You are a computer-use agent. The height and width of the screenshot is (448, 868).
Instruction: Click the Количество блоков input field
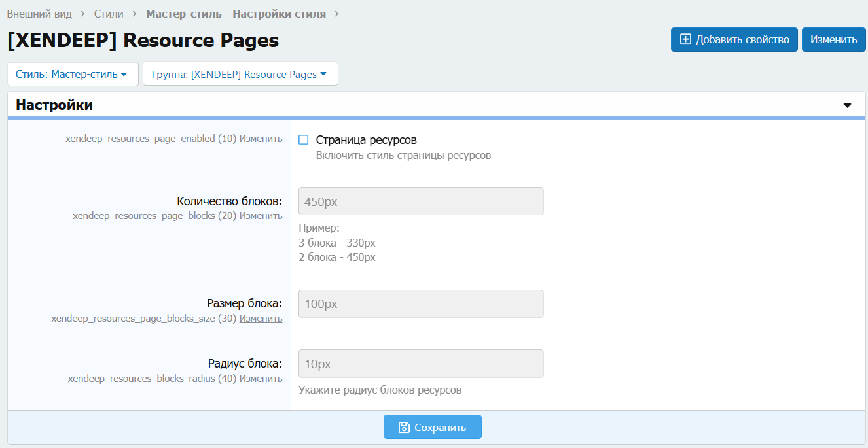tap(420, 201)
